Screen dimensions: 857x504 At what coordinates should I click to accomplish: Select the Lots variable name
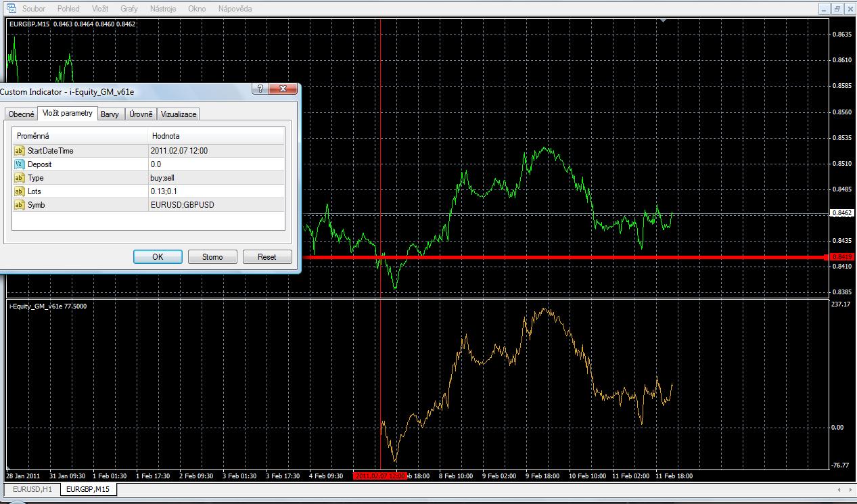pos(34,191)
